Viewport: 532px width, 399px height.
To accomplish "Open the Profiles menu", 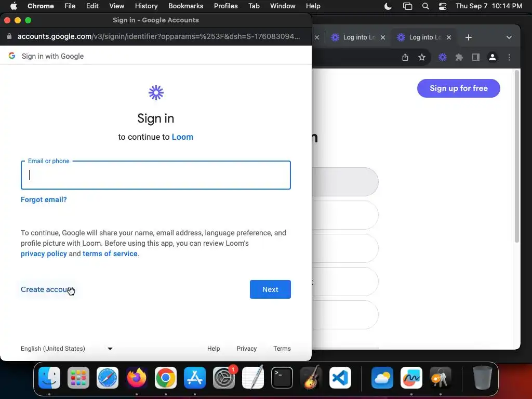I will [x=225, y=6].
